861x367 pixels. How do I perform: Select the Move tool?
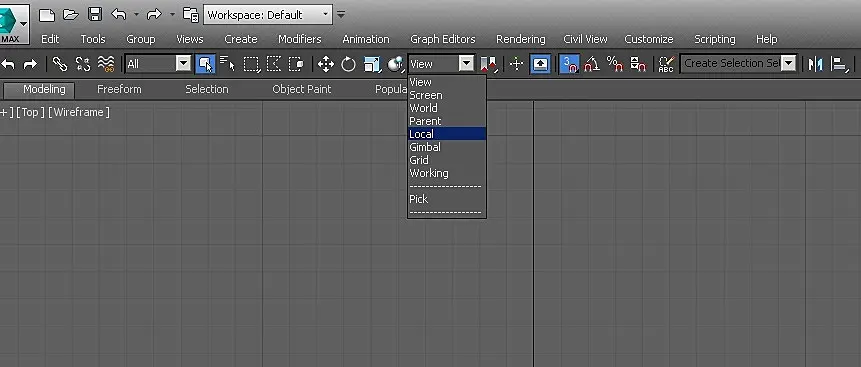click(x=326, y=64)
